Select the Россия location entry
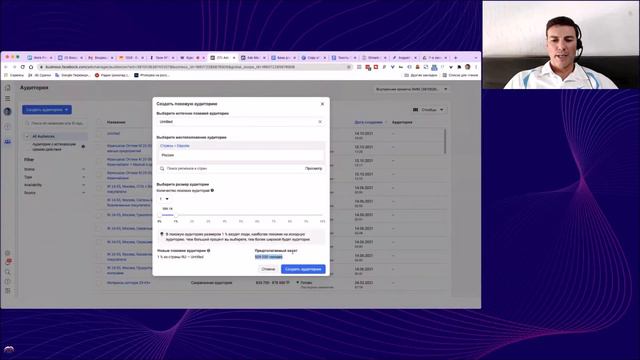This screenshot has height=360, width=640. coord(241,155)
